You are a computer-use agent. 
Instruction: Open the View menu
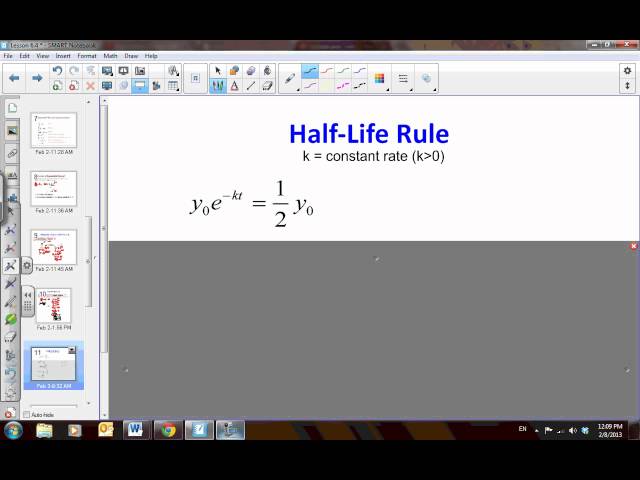(42, 56)
